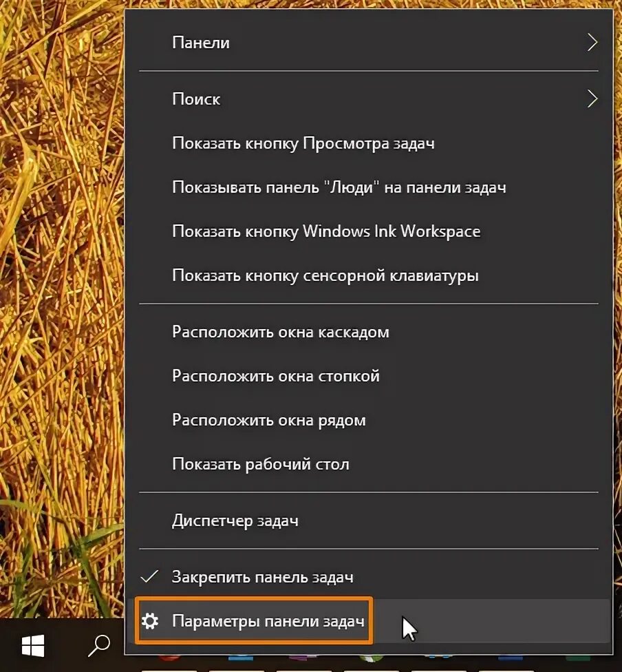Screen dimensions: 622x672
Task: Select Расположить окна стопкой
Action: 275,375
